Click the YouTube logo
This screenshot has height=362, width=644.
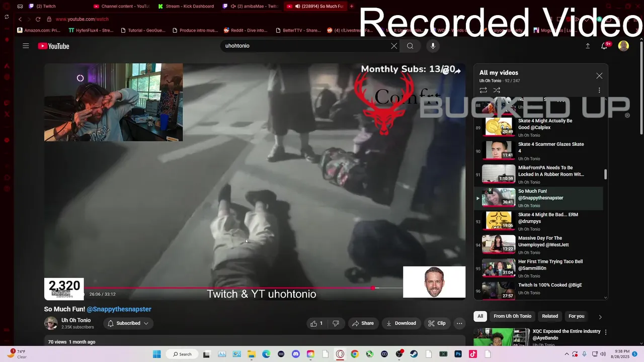pyautogui.click(x=53, y=46)
